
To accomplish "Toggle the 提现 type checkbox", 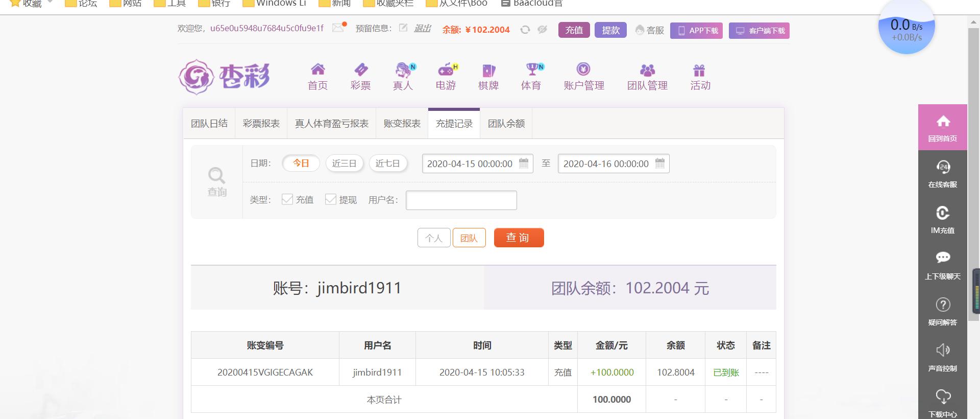I will click(x=331, y=199).
